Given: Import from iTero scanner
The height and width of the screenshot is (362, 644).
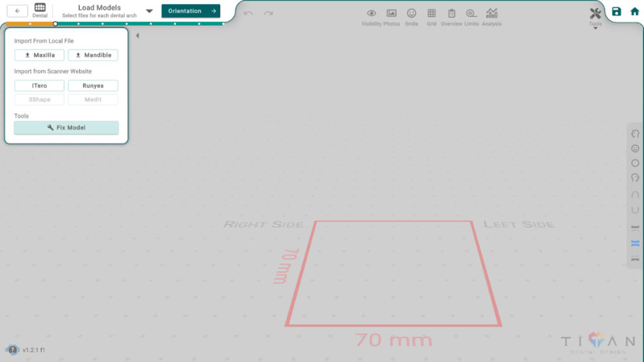Looking at the screenshot, I should tap(40, 86).
